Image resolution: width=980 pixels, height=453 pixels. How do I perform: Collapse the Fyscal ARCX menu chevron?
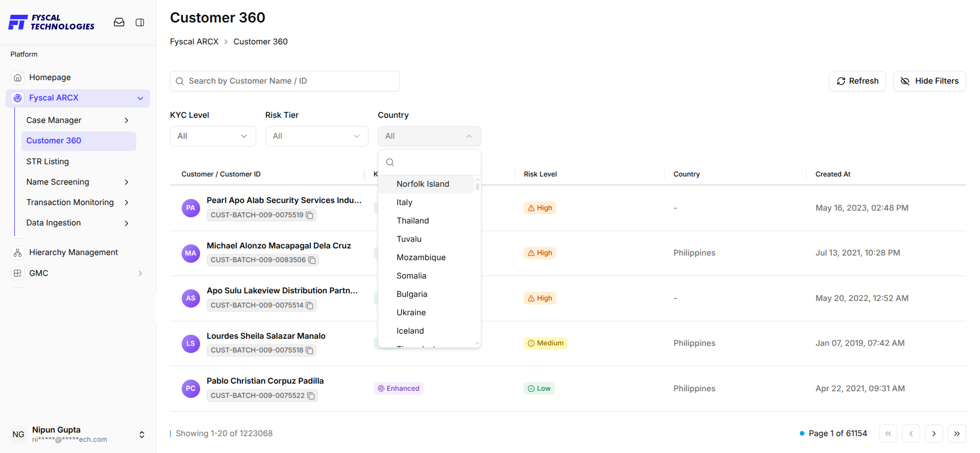pos(140,98)
